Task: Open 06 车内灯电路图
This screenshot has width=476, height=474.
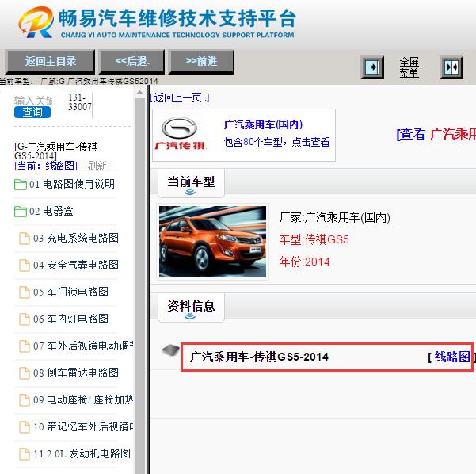Action: [70, 319]
